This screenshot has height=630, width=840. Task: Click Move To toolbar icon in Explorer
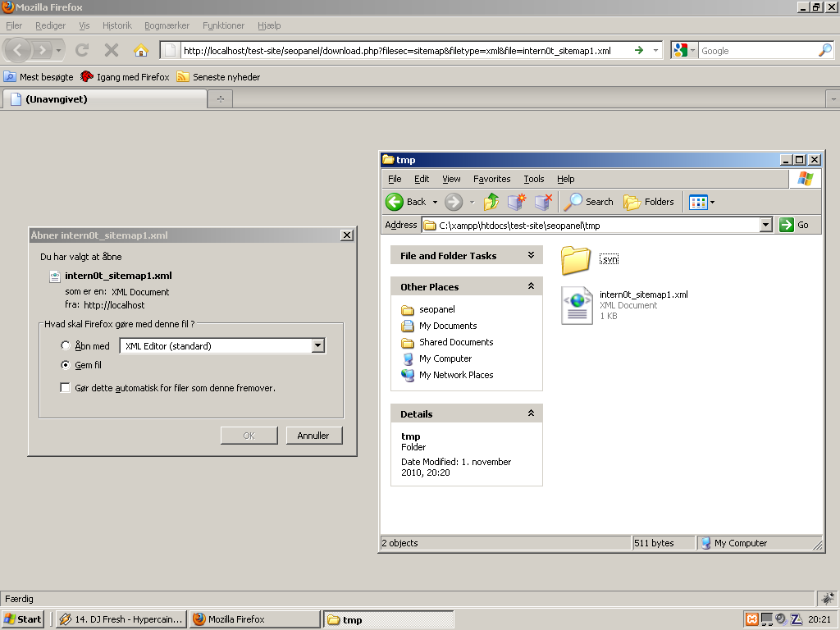point(517,202)
